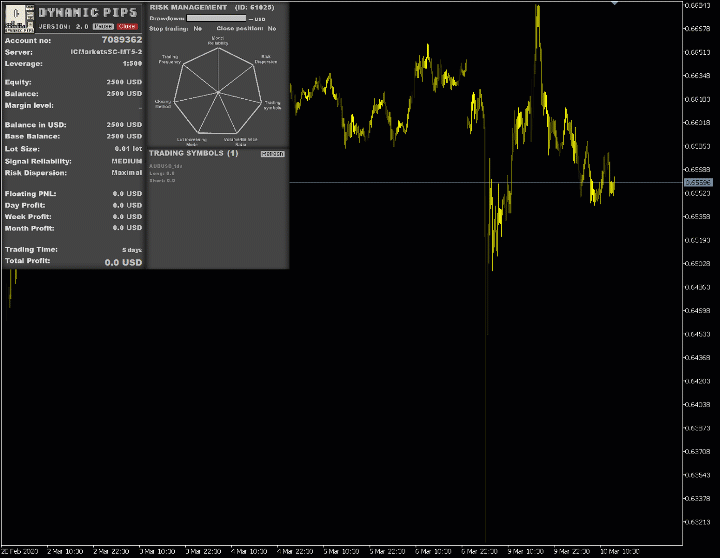Click the small button beside Trading Symbols header
The image size is (720, 558).
[272, 154]
